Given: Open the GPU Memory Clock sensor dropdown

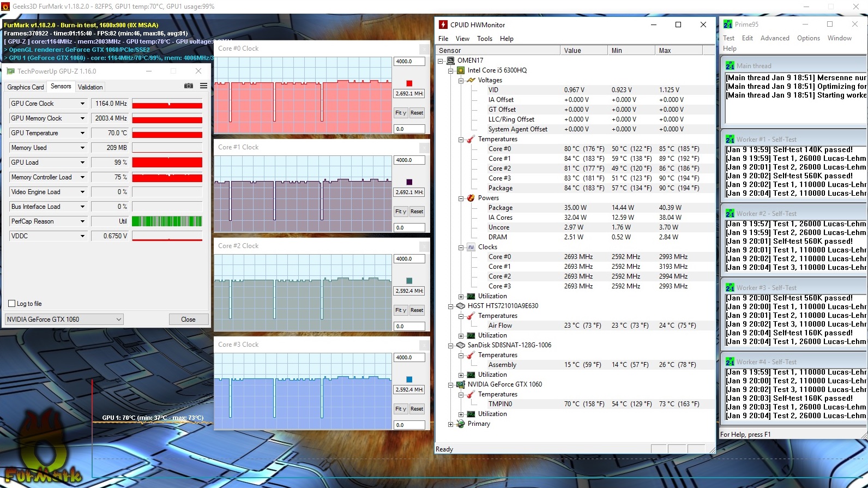Looking at the screenshot, I should pos(83,118).
